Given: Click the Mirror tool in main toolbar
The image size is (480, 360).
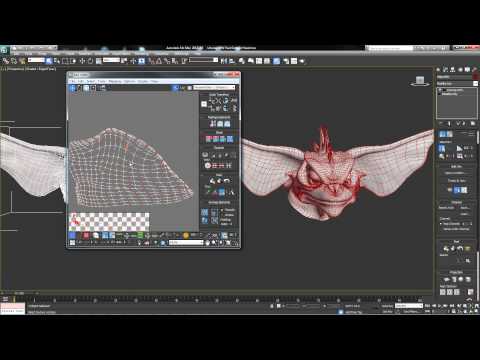Looking at the screenshot, I should [x=224, y=61].
